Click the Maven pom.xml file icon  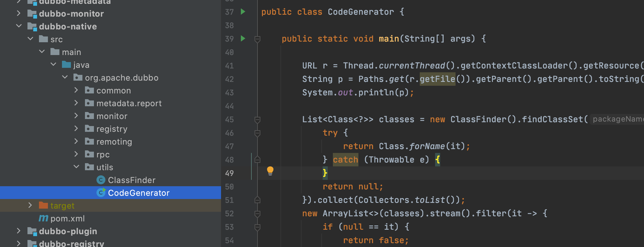[x=43, y=219]
